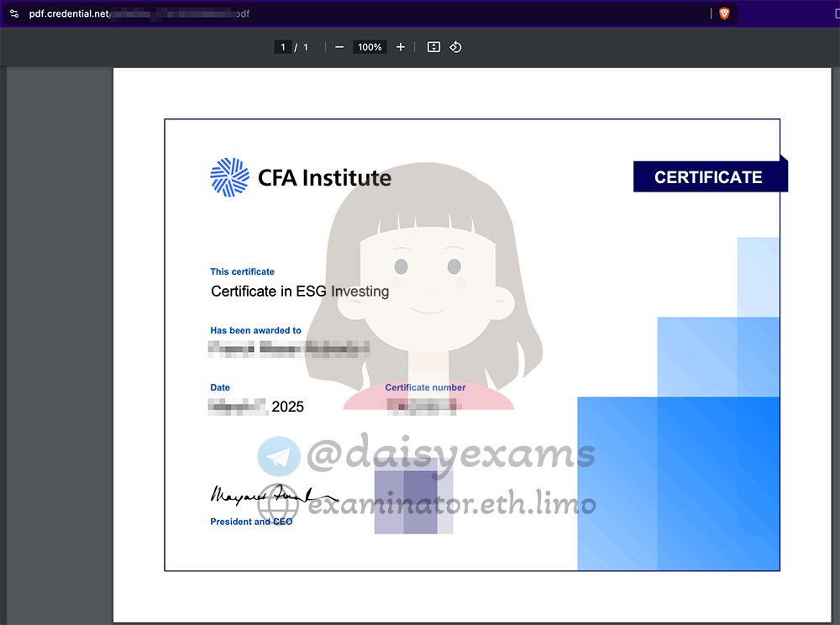The height and width of the screenshot is (625, 840).
Task: Click the @daisyexams watermark text
Action: 451,454
